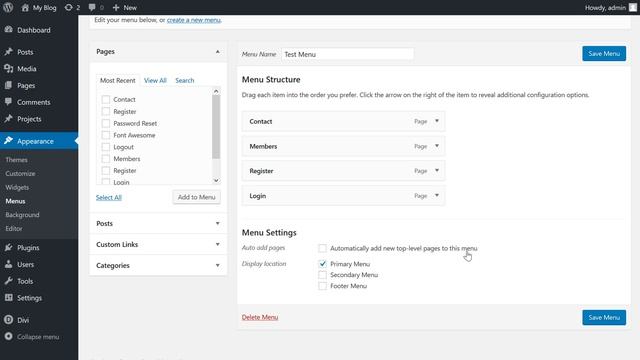Click Select All link
The image size is (640, 360).
(109, 198)
